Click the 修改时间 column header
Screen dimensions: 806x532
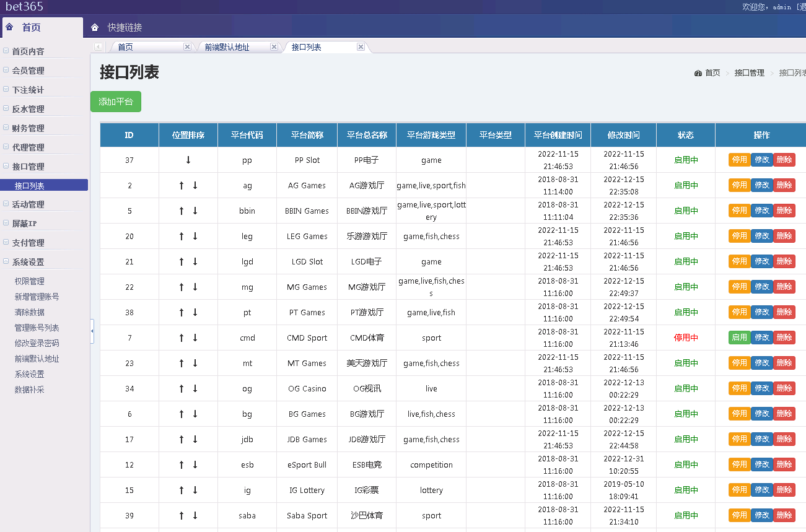[x=623, y=135]
